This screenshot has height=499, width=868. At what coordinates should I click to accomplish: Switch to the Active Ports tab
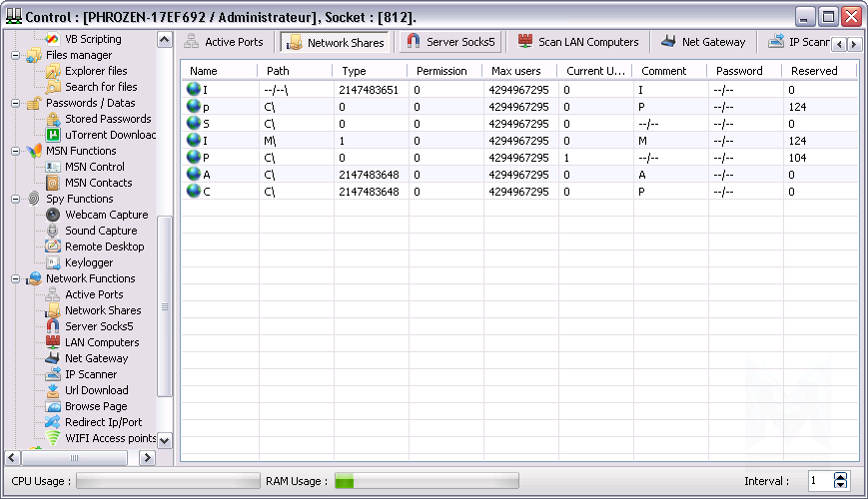pos(224,42)
